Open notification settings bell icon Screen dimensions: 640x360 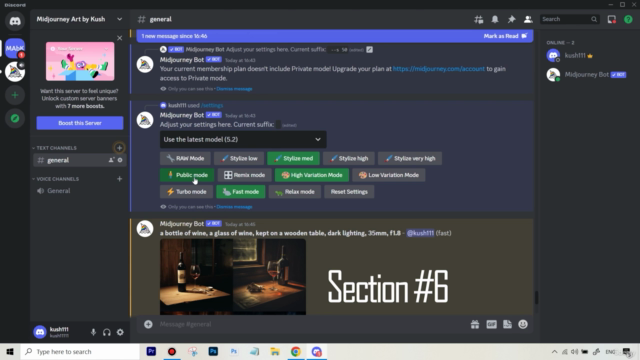[495, 19]
